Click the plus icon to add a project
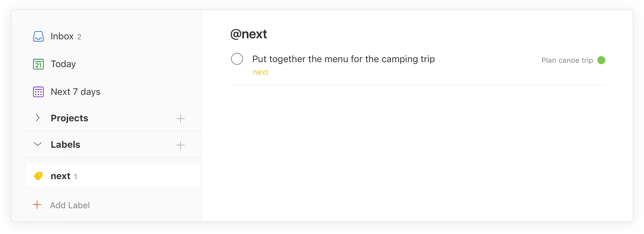Viewport: 644px width, 234px height. click(181, 119)
